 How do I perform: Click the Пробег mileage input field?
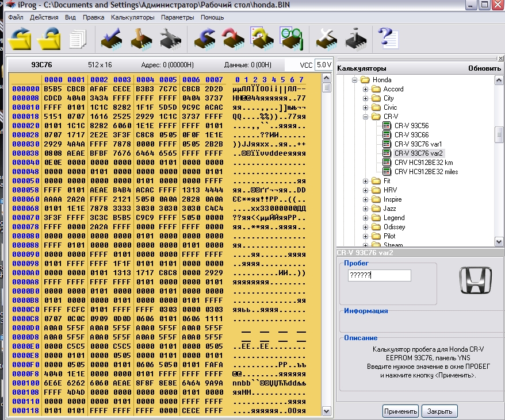(x=380, y=275)
